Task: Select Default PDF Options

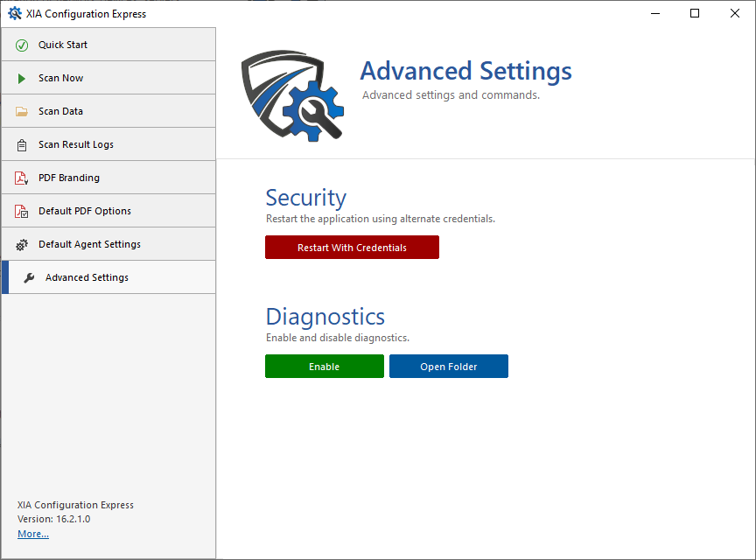Action: (x=108, y=211)
